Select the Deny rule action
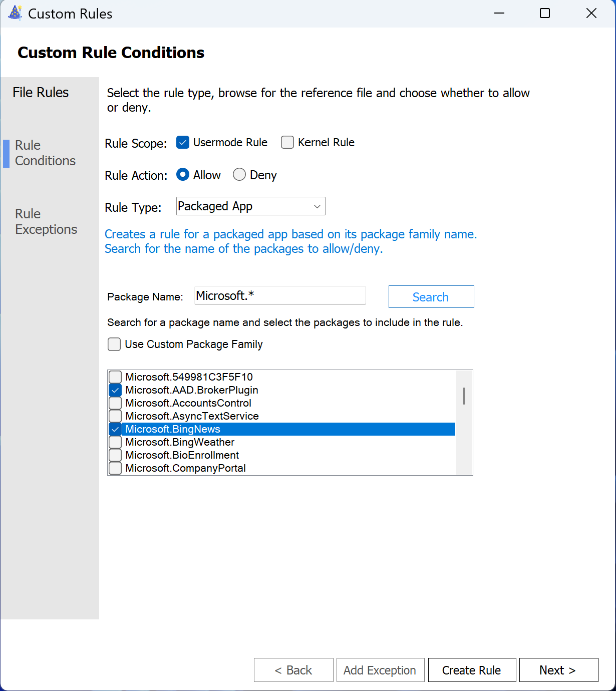This screenshot has height=691, width=616. click(239, 175)
